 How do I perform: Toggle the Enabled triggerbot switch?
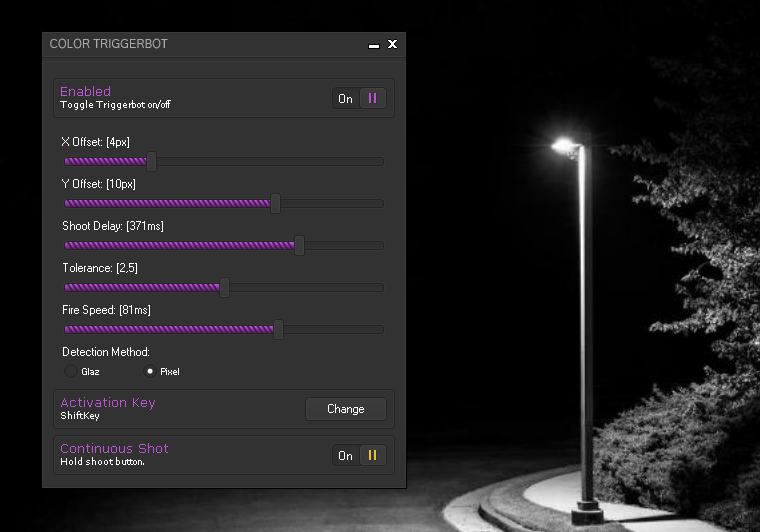coord(359,98)
